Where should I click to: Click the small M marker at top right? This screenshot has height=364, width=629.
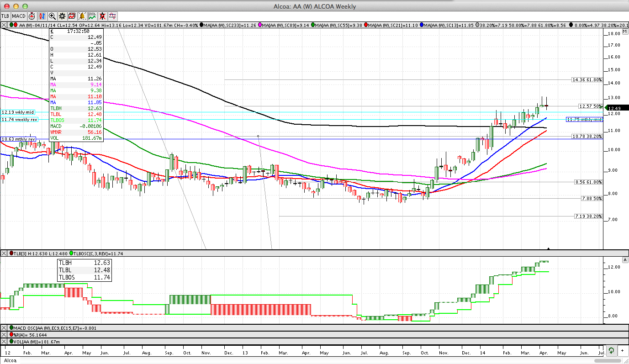click(x=624, y=32)
